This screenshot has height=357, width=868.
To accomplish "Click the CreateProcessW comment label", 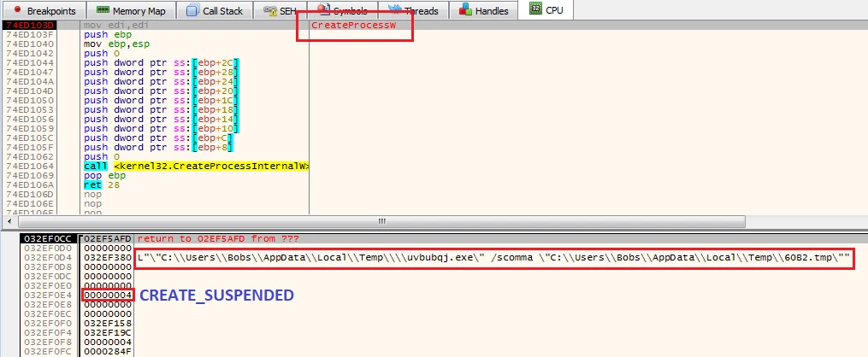I will (x=354, y=26).
